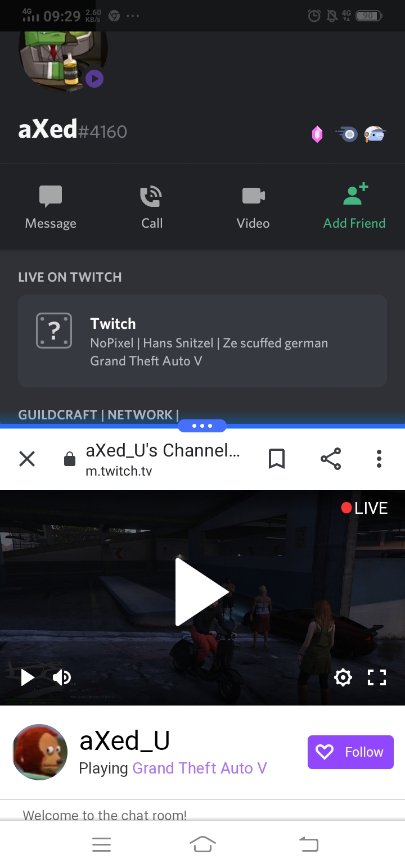Close the in-app browser tab
405x868 pixels.
[27, 459]
